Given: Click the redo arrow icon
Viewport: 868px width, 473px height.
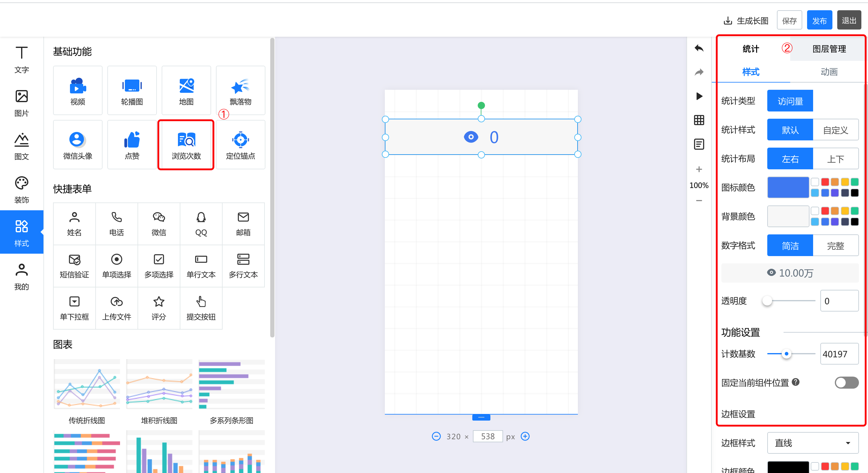Looking at the screenshot, I should click(x=699, y=72).
